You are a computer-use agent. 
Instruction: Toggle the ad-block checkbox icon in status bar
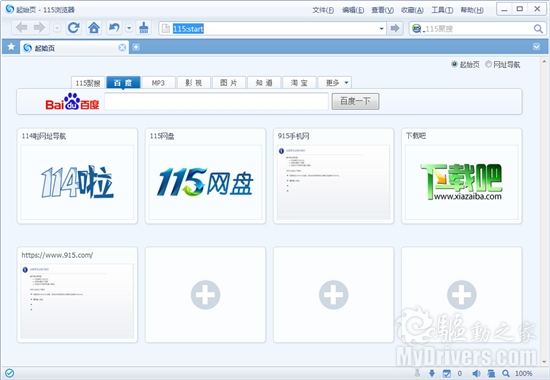(x=447, y=373)
